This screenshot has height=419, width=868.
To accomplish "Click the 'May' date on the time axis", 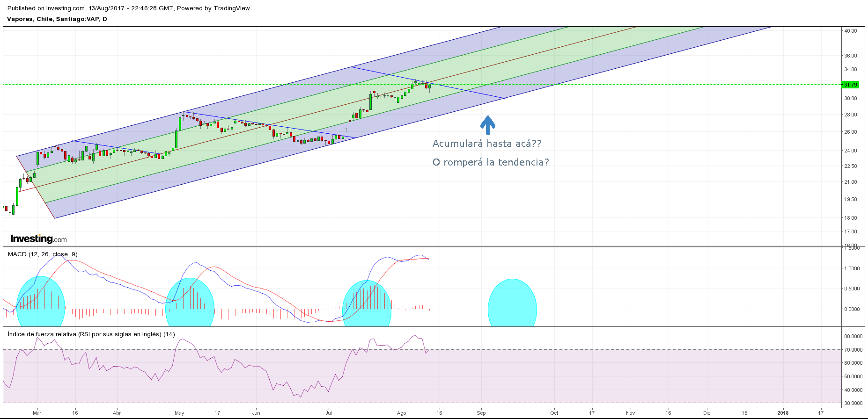I will 179,413.
